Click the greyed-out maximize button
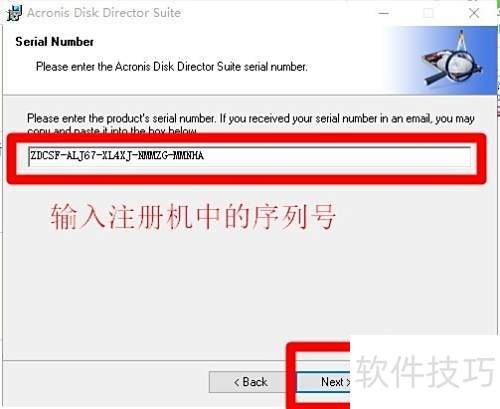 click(428, 13)
